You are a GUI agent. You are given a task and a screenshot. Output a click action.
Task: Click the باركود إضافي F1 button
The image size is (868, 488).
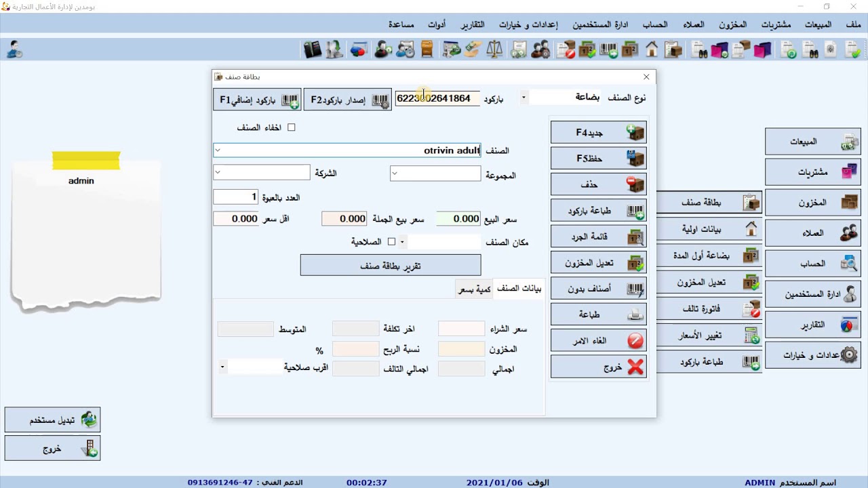pos(258,100)
